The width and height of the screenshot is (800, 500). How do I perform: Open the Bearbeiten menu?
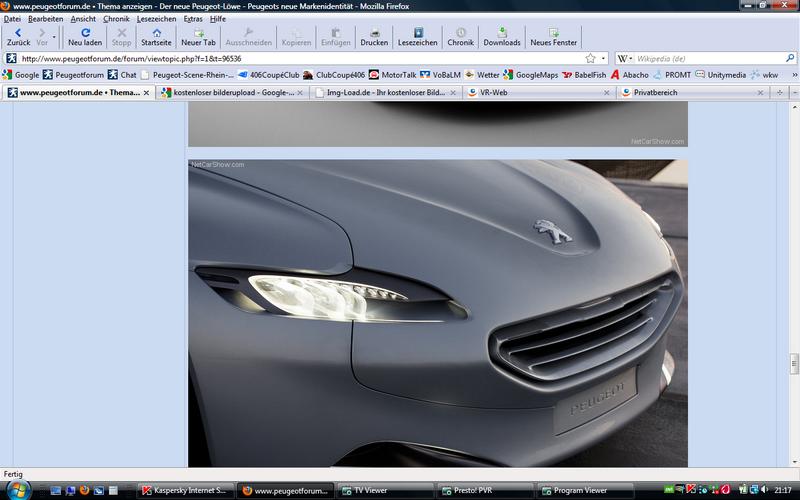pos(45,19)
